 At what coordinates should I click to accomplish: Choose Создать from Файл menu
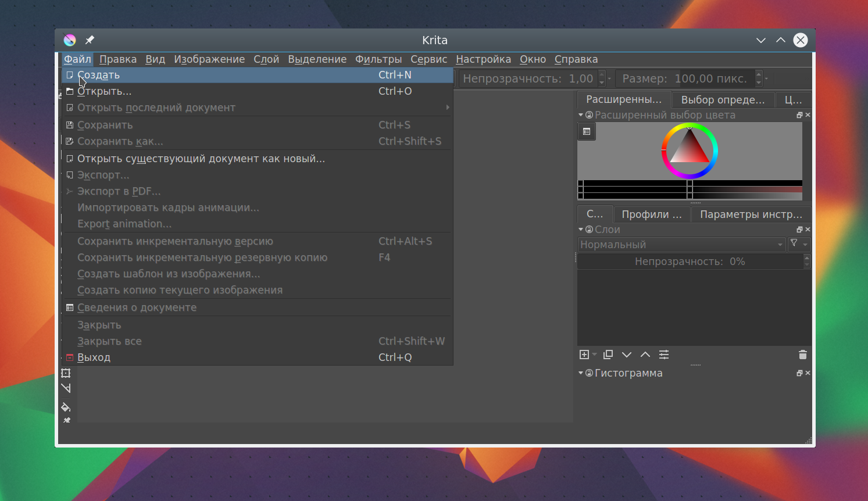point(256,75)
